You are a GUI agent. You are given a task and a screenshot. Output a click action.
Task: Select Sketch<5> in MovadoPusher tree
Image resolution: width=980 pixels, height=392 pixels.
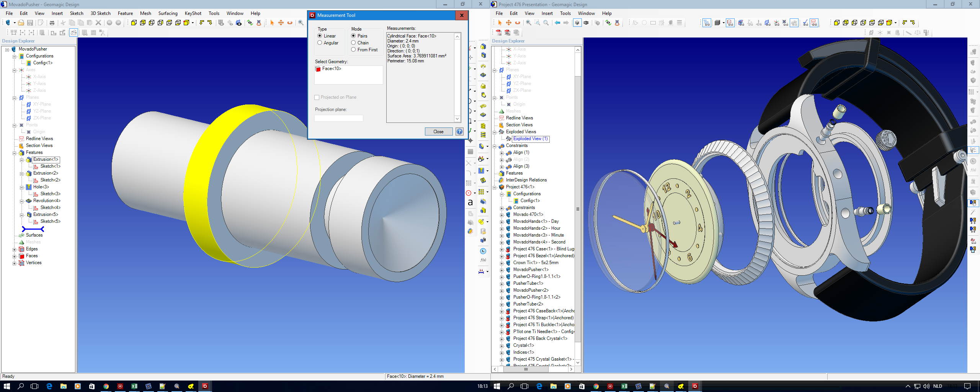point(50,221)
